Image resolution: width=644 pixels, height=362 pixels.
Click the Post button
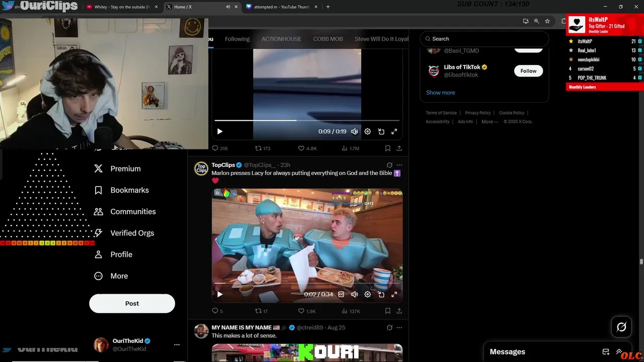pos(132,304)
